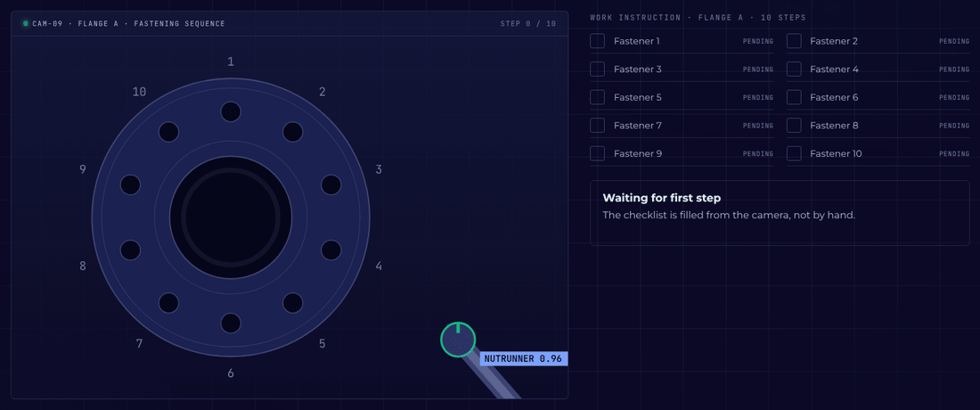Click the green camera status dot
The height and width of the screenshot is (410, 980).
point(26,24)
